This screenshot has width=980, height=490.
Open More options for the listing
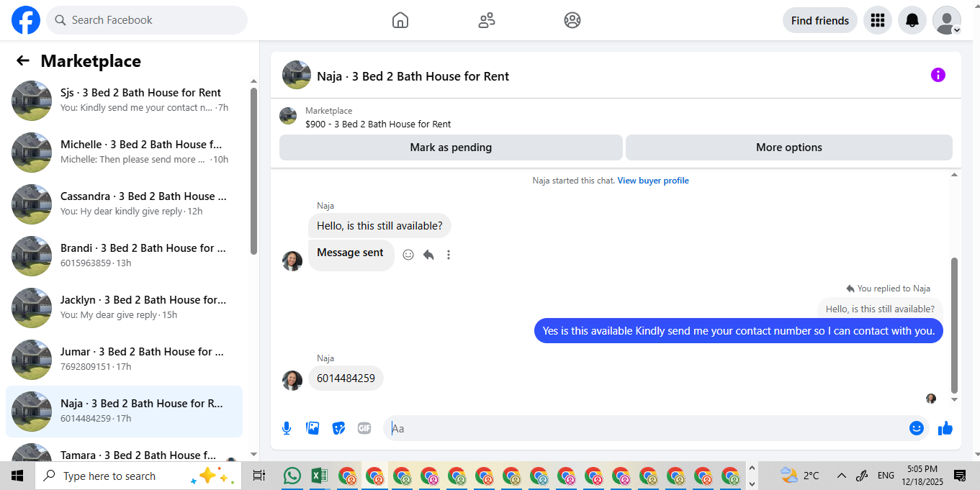[x=789, y=148]
